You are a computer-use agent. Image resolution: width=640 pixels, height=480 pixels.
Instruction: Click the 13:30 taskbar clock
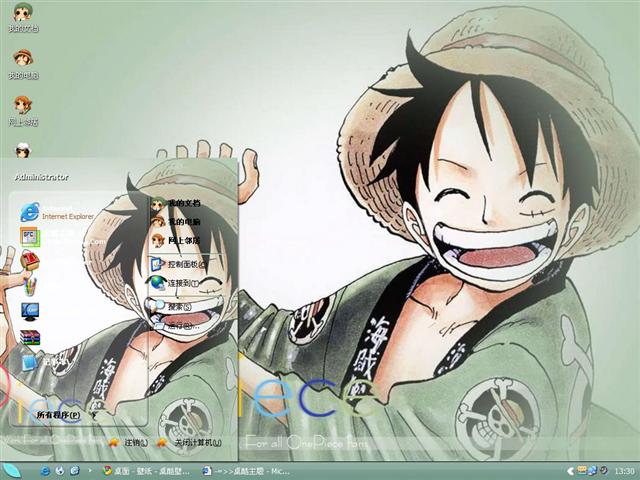[x=624, y=471]
